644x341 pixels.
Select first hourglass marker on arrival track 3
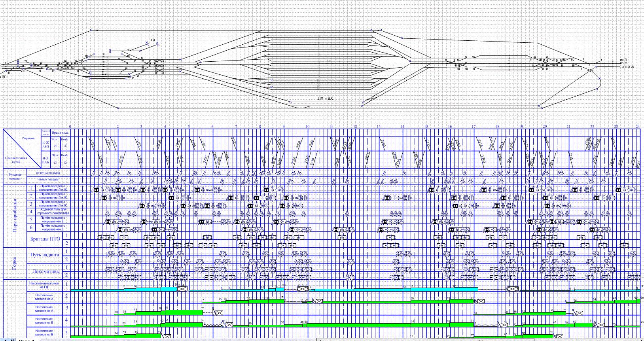142,206
